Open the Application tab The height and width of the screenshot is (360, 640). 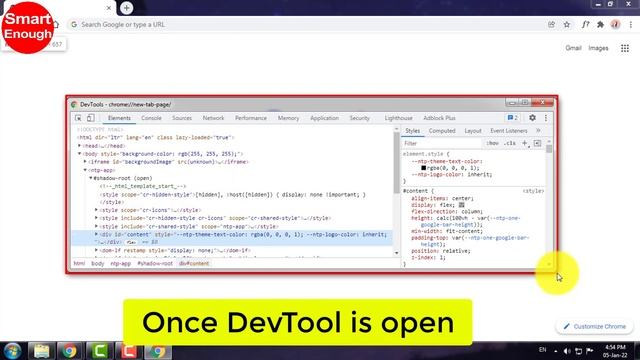point(324,118)
